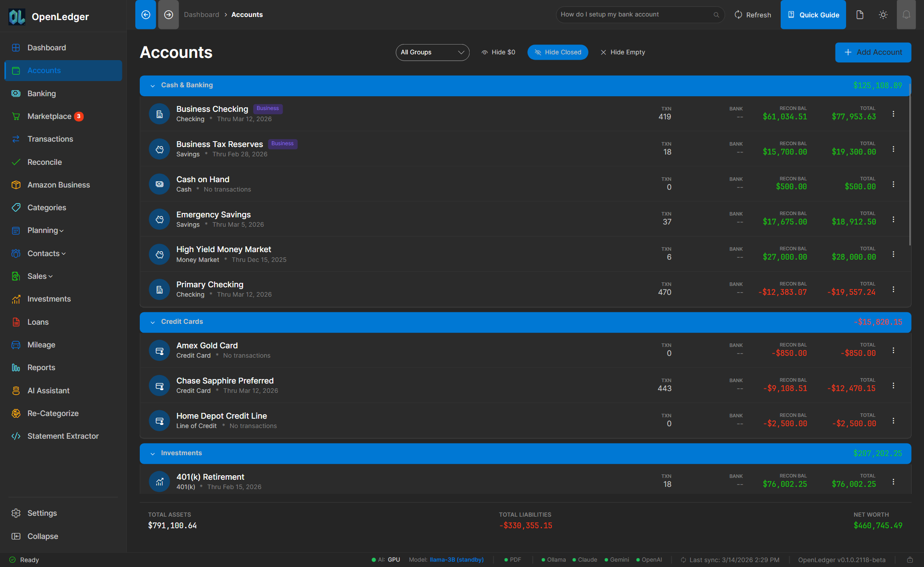Open kebab menu for Chase Sapphire Preferred
This screenshot has width=924, height=567.
893,386
